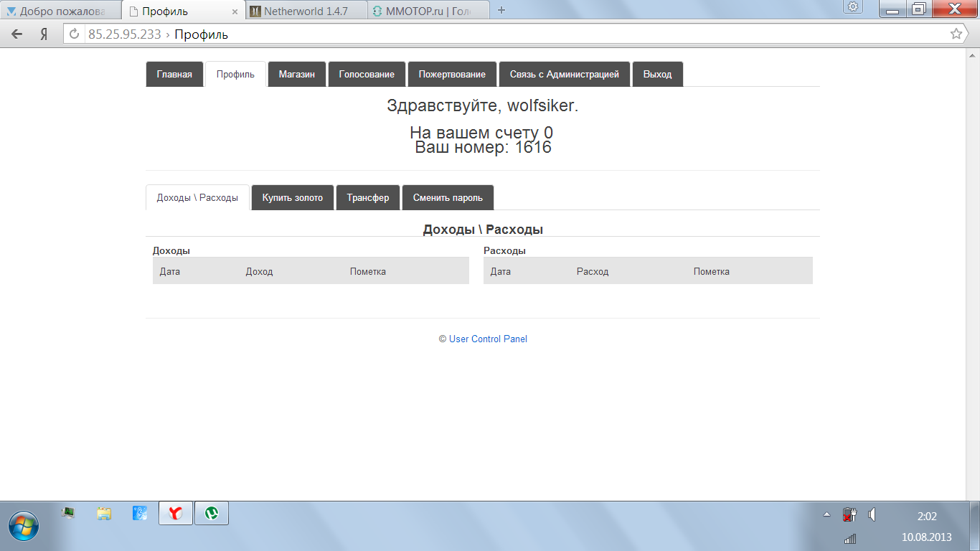Open the Пожертвование navigation tab
980x551 pixels.
452,74
